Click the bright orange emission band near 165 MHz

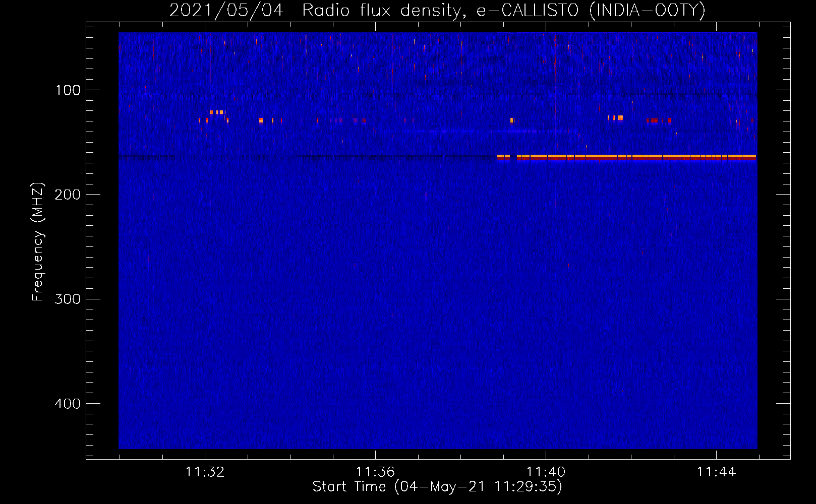[x=626, y=157]
